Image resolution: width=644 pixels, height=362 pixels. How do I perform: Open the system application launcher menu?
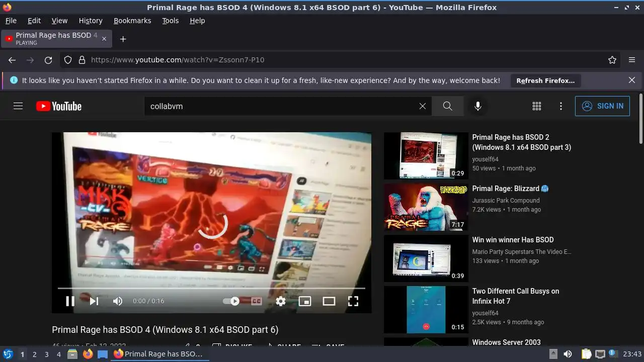pos(8,354)
